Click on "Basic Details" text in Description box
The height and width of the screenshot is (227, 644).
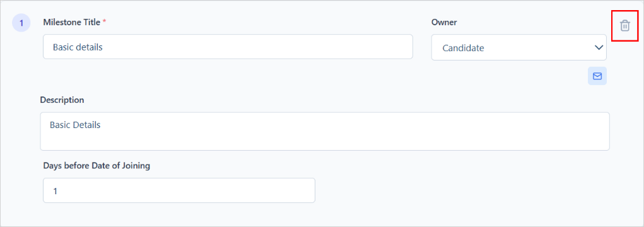tap(75, 125)
